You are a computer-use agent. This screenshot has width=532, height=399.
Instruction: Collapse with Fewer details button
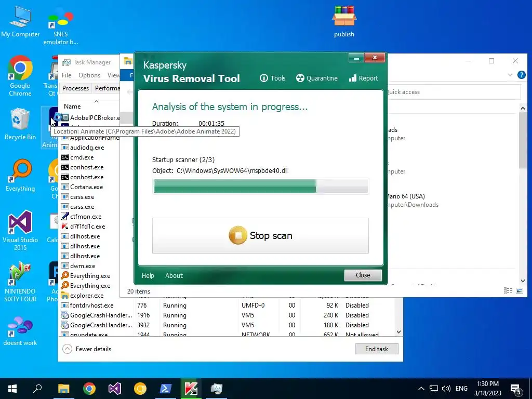point(87,349)
